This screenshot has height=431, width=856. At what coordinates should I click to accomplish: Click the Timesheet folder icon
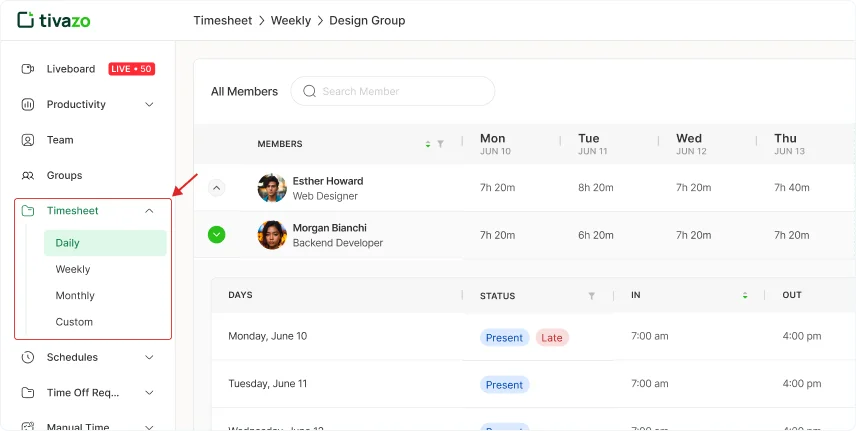[28, 211]
